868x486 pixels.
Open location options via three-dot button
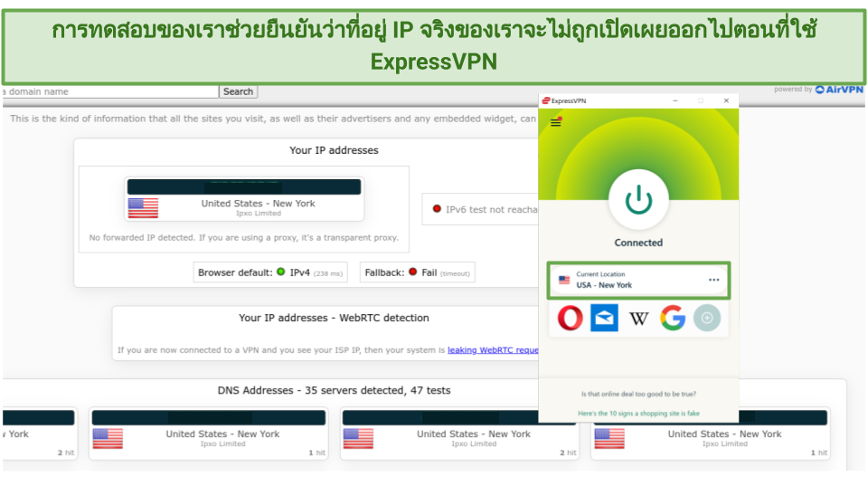713,280
